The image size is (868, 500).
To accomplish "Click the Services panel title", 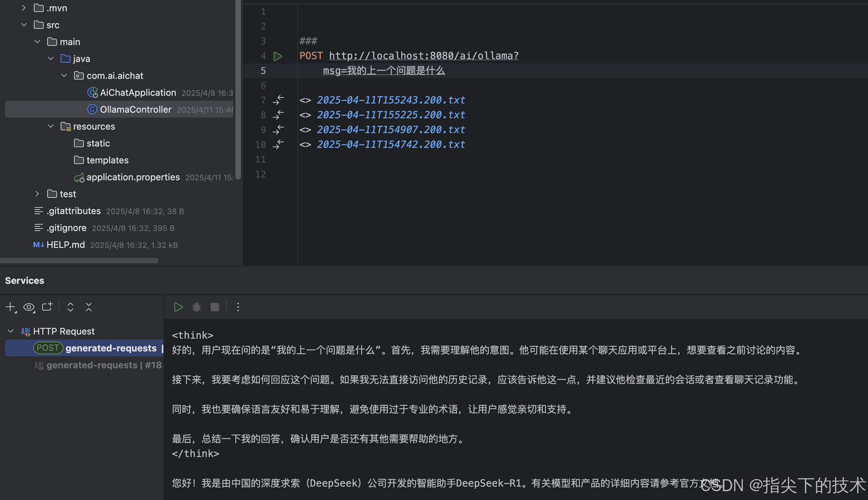I will 25,281.
